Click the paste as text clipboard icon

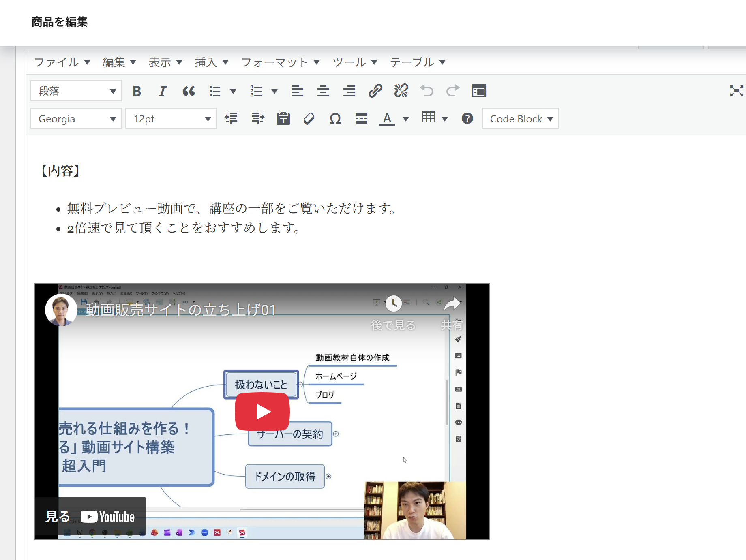pyautogui.click(x=283, y=119)
